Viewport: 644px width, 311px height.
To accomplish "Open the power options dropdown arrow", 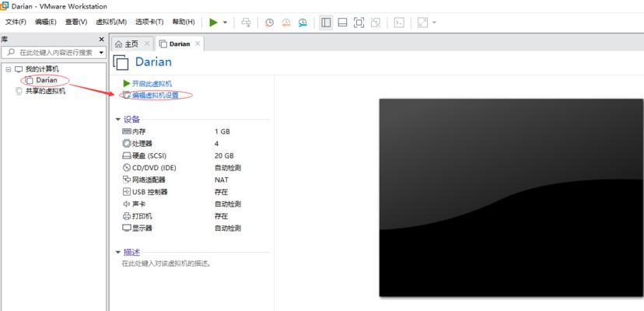I will [x=225, y=23].
